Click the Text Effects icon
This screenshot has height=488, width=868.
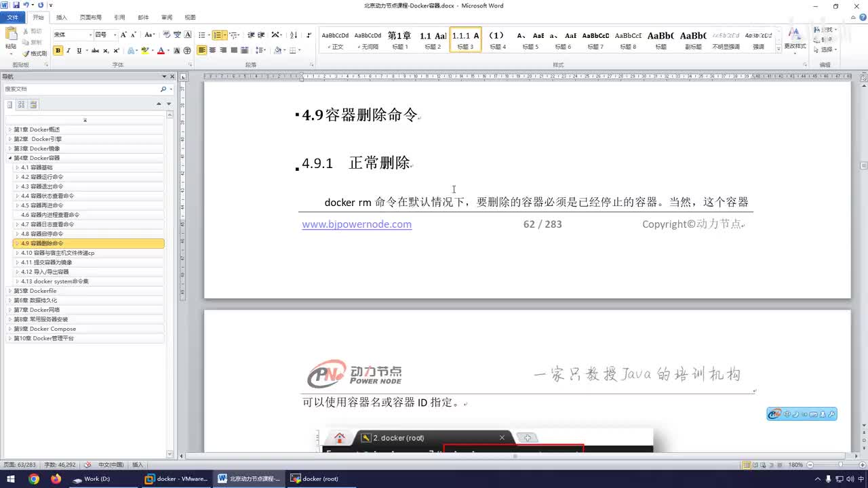[132, 50]
